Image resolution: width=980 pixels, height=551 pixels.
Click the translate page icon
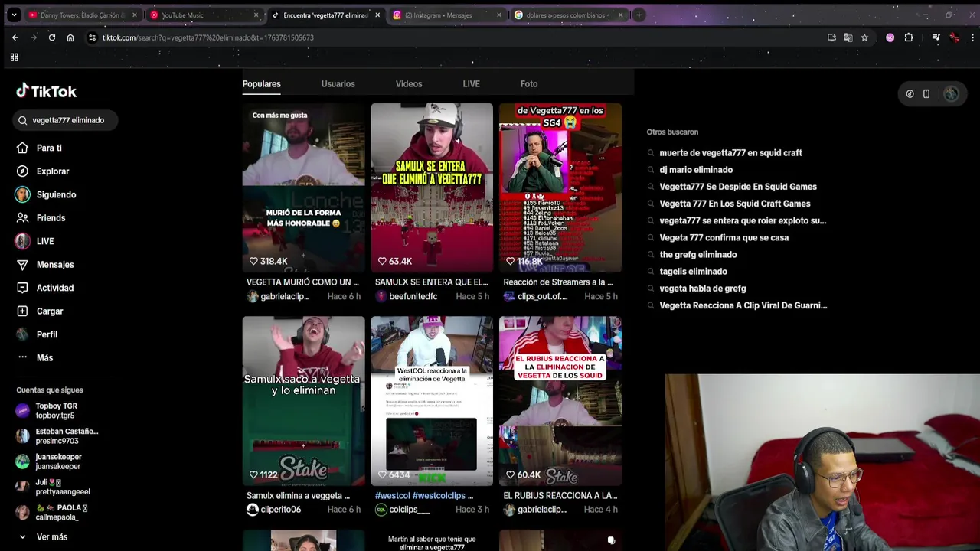coord(848,37)
